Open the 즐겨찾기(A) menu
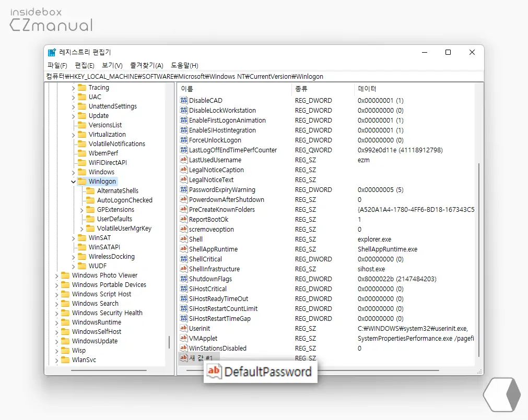Viewport: 528px width, 420px height. point(147,66)
